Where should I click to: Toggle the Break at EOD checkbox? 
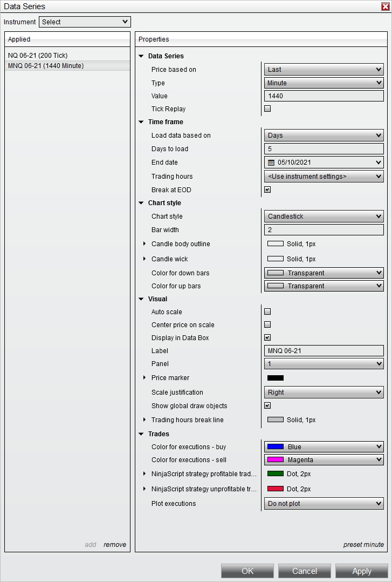tap(267, 190)
